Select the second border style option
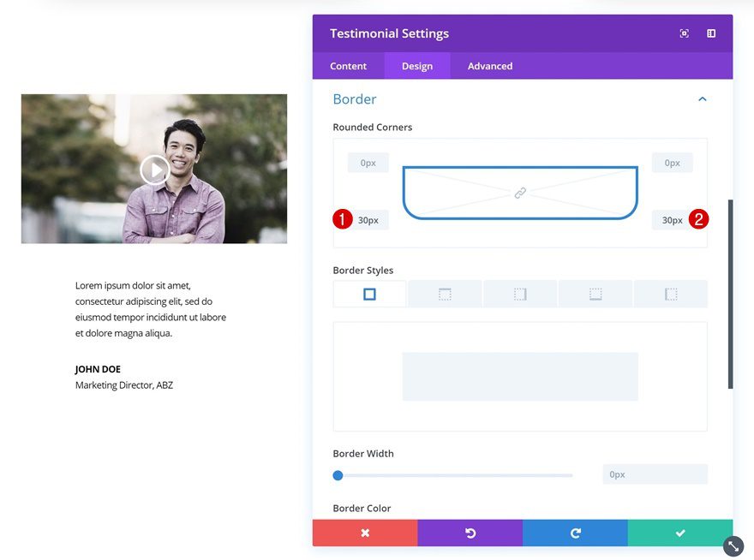The height and width of the screenshot is (560, 754). pyautogui.click(x=444, y=293)
